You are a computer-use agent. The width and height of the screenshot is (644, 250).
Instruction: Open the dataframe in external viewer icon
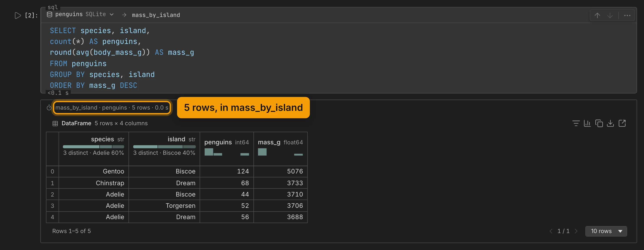point(622,123)
